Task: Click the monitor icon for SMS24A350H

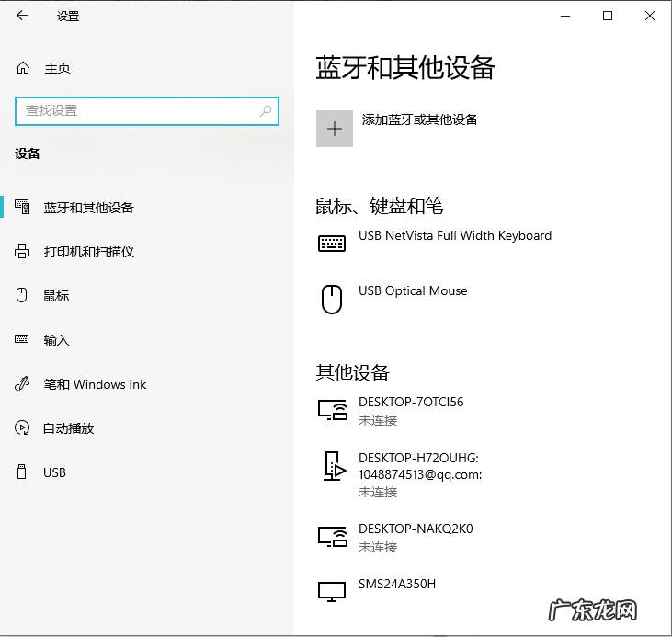Action: click(332, 592)
